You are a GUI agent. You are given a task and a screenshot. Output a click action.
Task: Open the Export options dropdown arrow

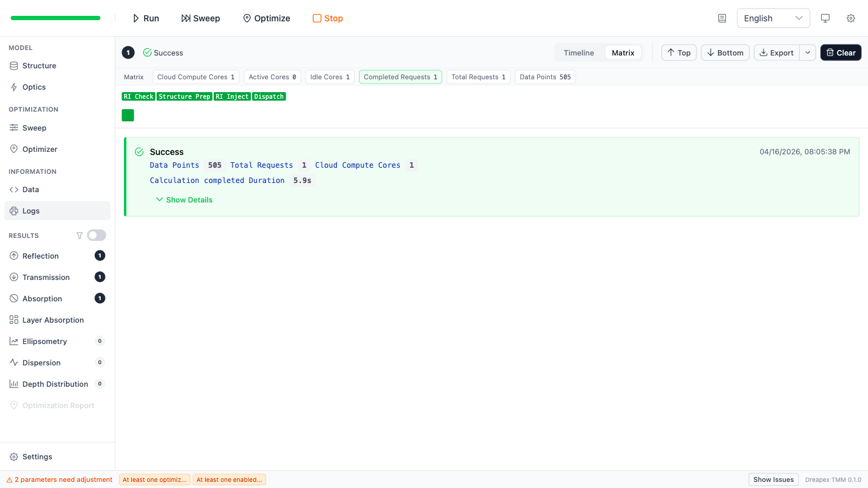pyautogui.click(x=808, y=53)
